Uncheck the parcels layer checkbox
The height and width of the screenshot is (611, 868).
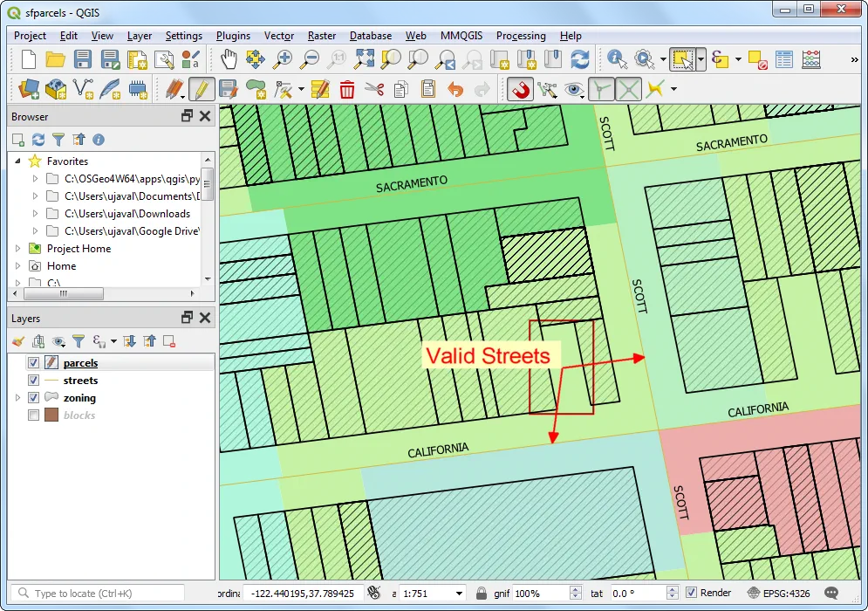pos(33,363)
